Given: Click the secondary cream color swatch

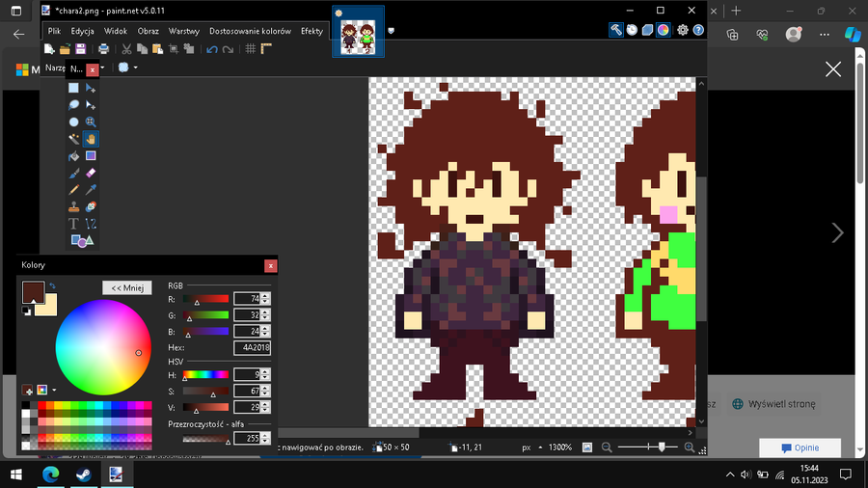Looking at the screenshot, I should [49, 307].
